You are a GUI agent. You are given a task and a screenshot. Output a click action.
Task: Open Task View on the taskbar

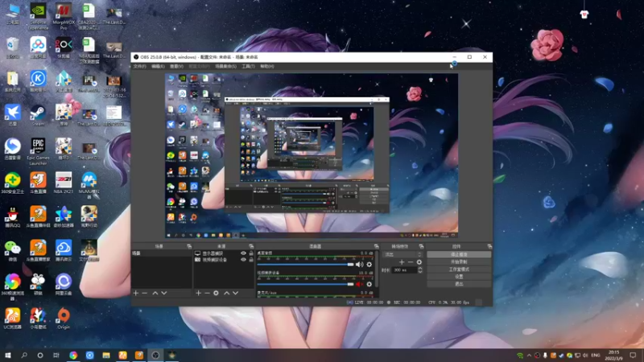point(56,355)
